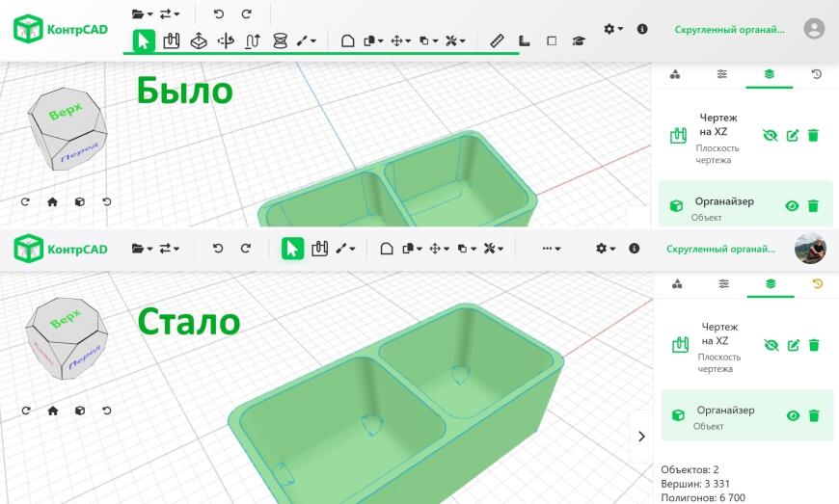Click the Перед face of Стало view cube
Viewport: 839px width, 504px height.
tap(85, 357)
